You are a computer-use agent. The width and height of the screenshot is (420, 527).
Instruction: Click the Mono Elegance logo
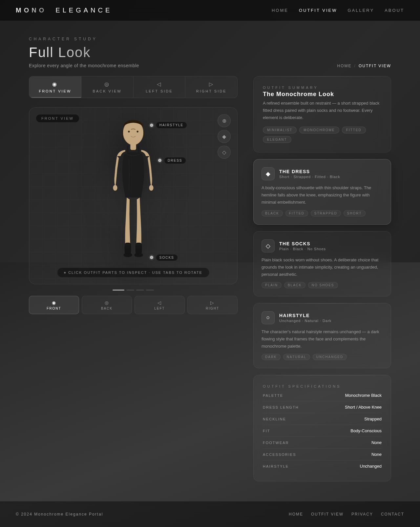pos(63,10)
